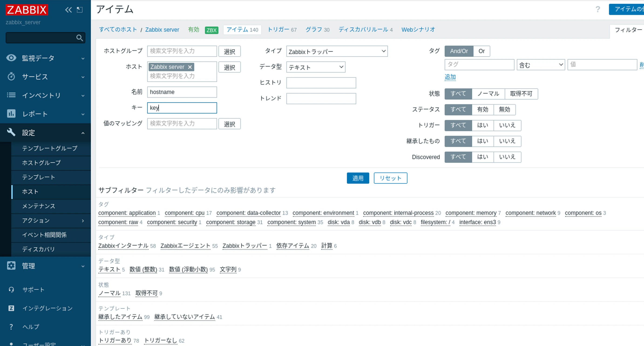Click the help question mark at top right
The height and width of the screenshot is (346, 644).
[x=598, y=9]
